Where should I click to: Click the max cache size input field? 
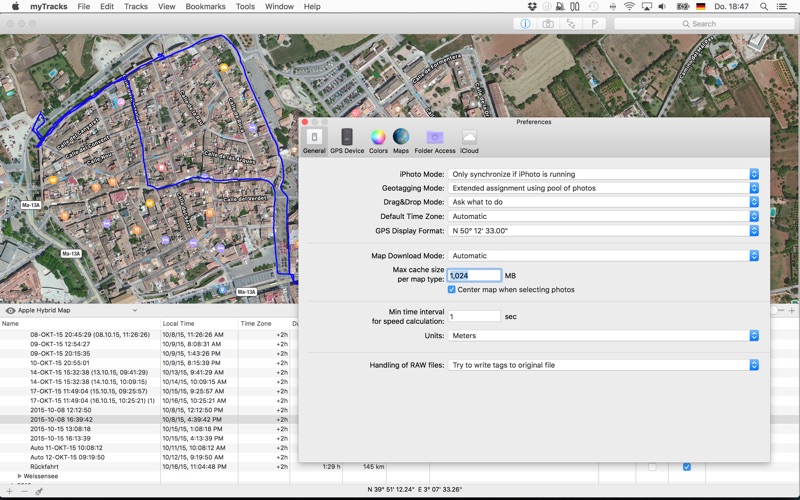click(474, 275)
